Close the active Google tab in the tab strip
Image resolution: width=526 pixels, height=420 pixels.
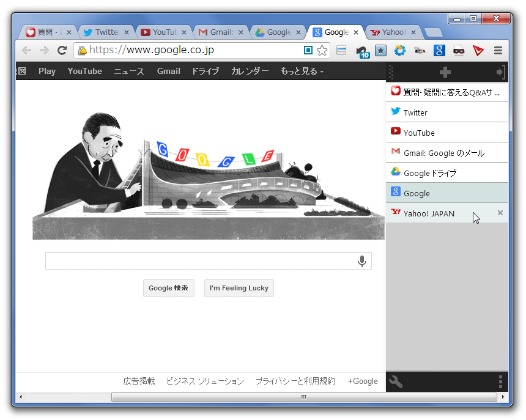click(356, 32)
